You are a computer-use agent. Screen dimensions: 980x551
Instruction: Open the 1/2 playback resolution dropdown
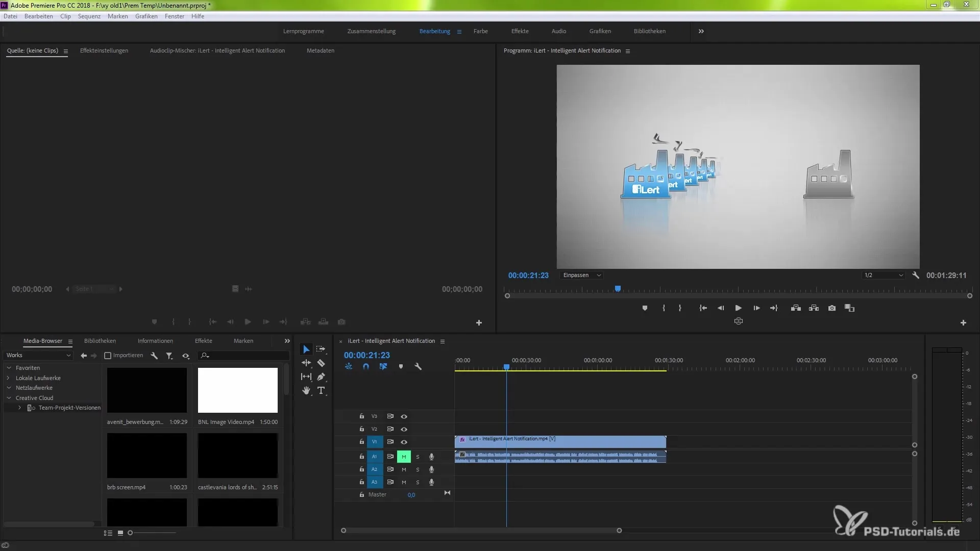tap(884, 275)
